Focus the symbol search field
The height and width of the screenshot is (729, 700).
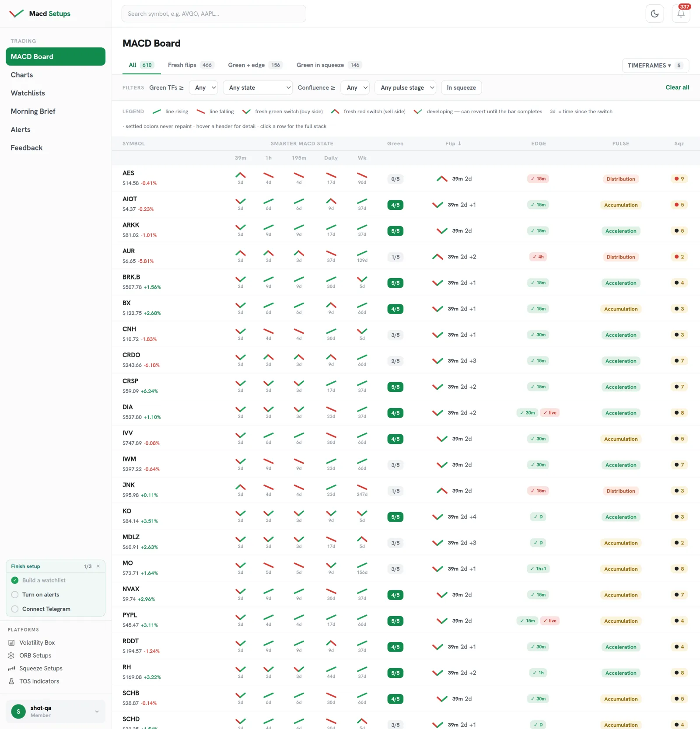pos(214,14)
